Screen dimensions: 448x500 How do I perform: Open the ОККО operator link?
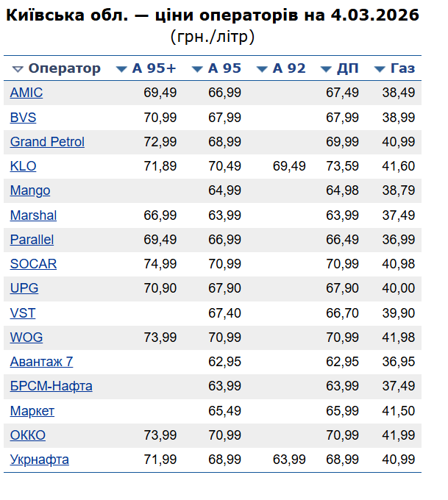click(28, 435)
